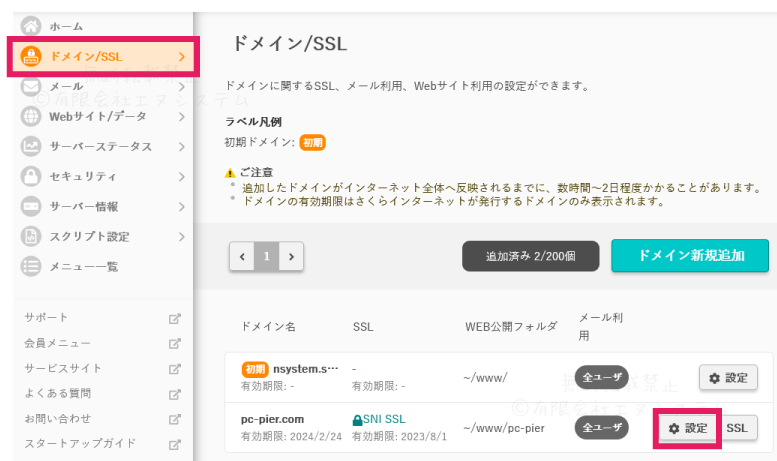Expand the ドメイン/SSL menu chevron

(182, 57)
